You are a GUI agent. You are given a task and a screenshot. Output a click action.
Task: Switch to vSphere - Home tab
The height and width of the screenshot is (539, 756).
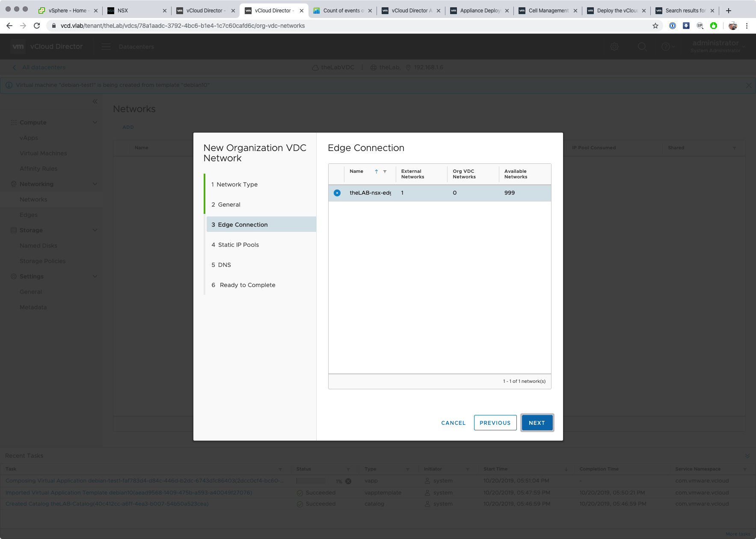[x=66, y=11]
